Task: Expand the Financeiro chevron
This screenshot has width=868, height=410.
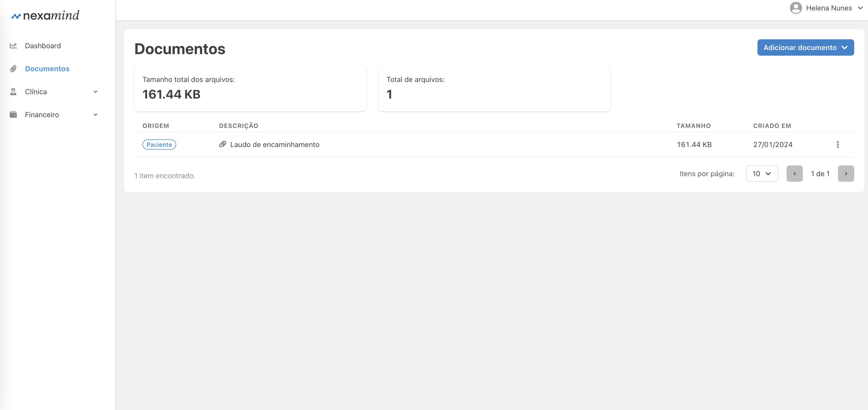Action: 95,115
